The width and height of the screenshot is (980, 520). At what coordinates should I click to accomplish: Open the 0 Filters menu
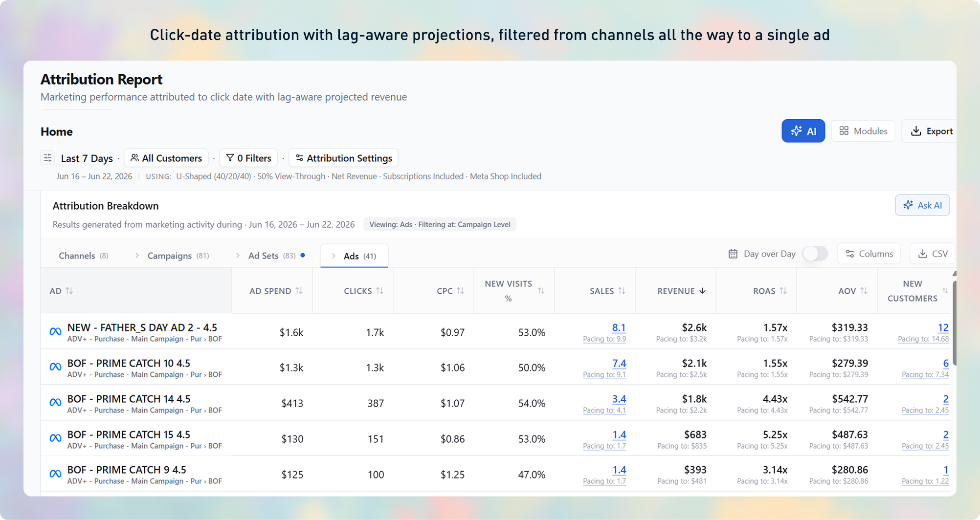tap(248, 158)
